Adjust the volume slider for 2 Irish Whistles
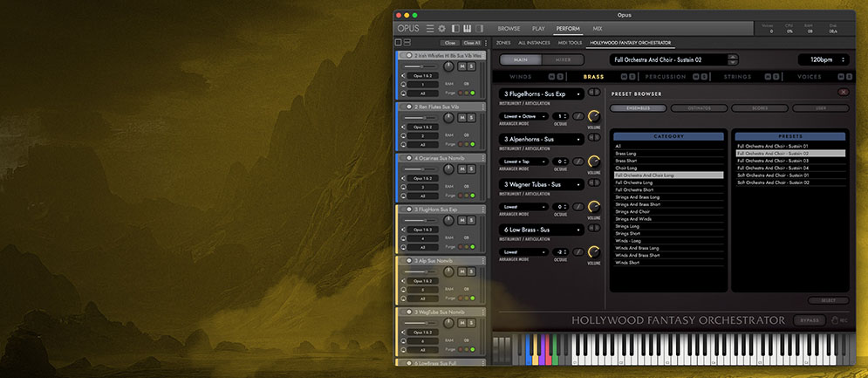 coord(421,66)
